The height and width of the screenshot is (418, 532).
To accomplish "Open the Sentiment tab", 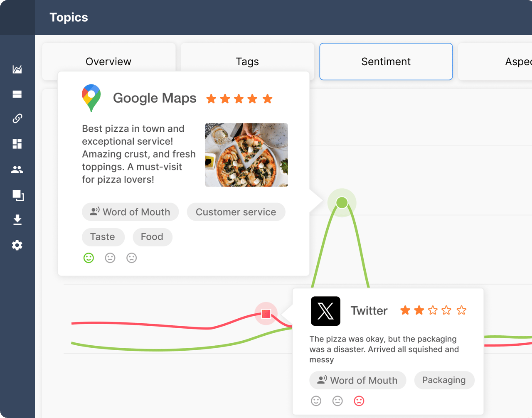I will click(x=386, y=61).
